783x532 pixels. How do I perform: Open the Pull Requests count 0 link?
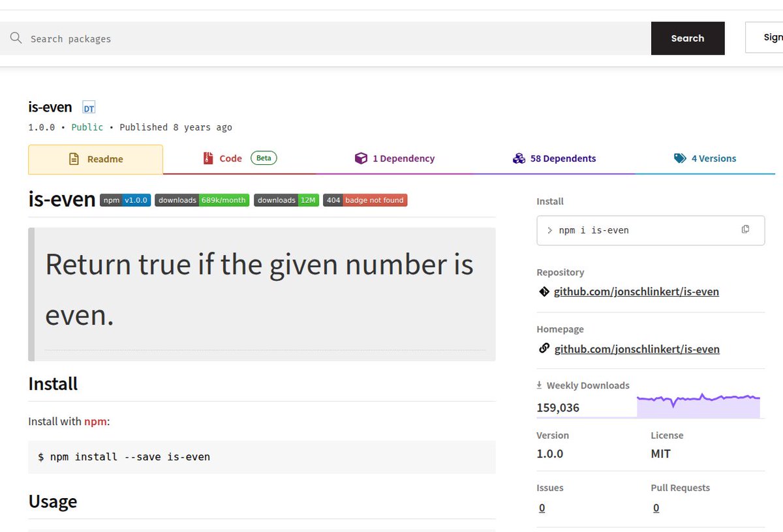point(656,508)
